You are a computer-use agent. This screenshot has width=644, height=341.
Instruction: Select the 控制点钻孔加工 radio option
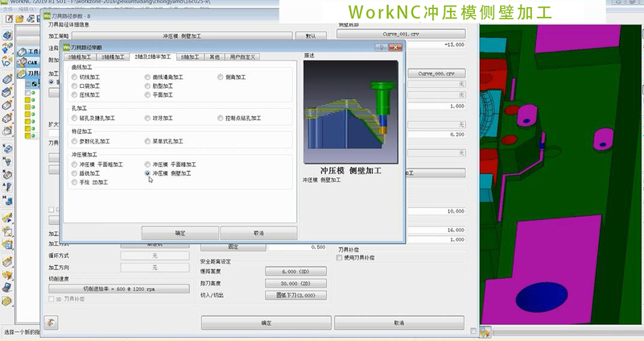click(x=221, y=118)
